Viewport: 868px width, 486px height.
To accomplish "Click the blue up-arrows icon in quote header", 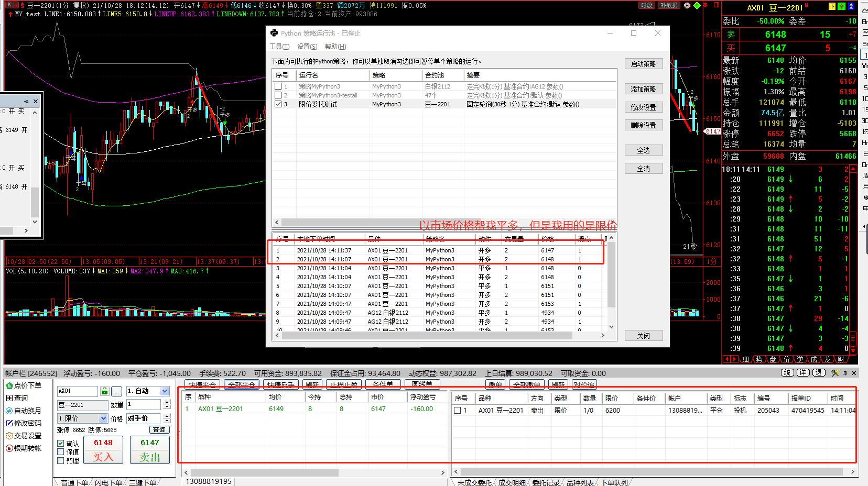I will (x=851, y=6).
